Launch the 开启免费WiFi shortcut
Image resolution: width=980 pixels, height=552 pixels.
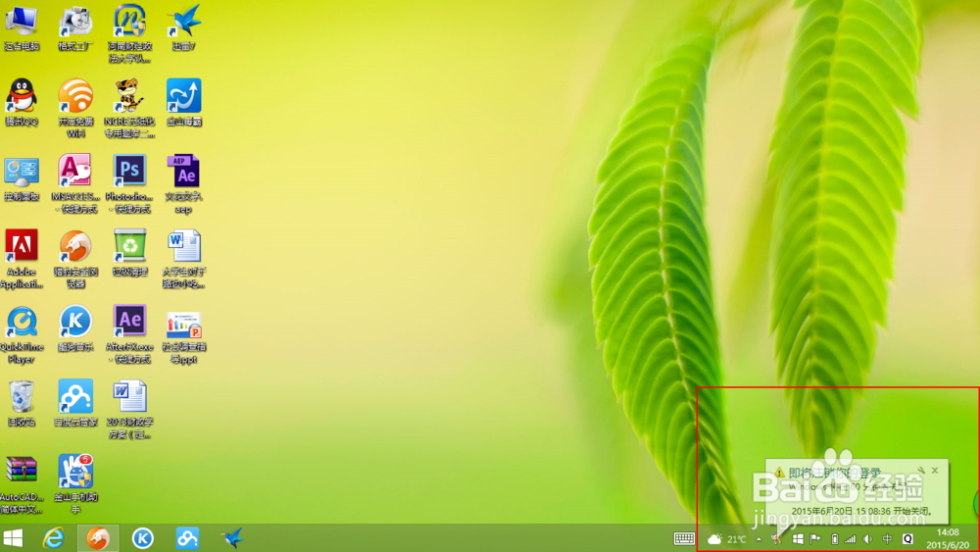pos(75,108)
